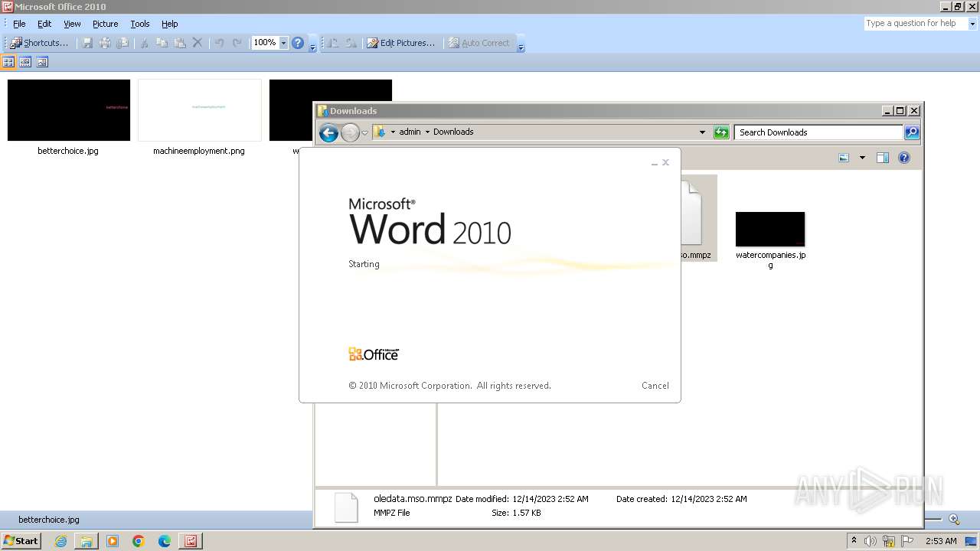The image size is (980, 551).
Task: Click the Rotate Left icon
Action: (x=333, y=43)
